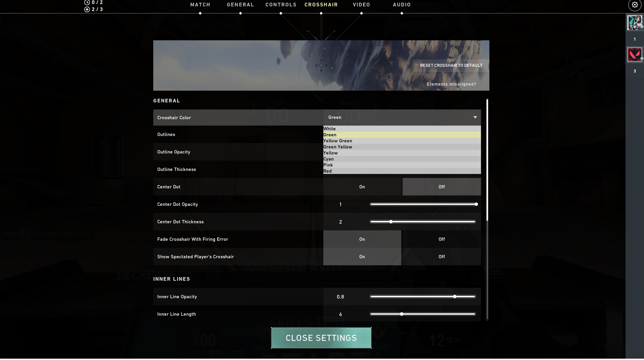The width and height of the screenshot is (644, 360).
Task: Click the red Valorant logo in right sidebar
Action: (635, 54)
